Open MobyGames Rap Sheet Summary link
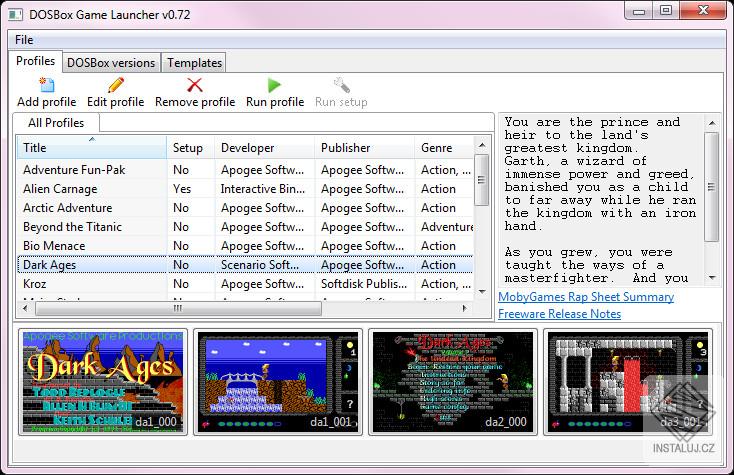The height and width of the screenshot is (475, 734). (x=586, y=297)
